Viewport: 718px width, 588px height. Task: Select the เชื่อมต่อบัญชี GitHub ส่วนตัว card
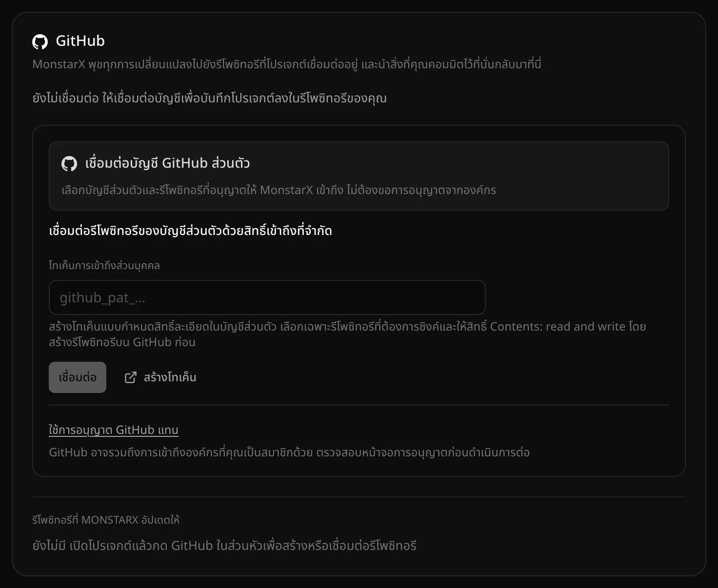359,176
